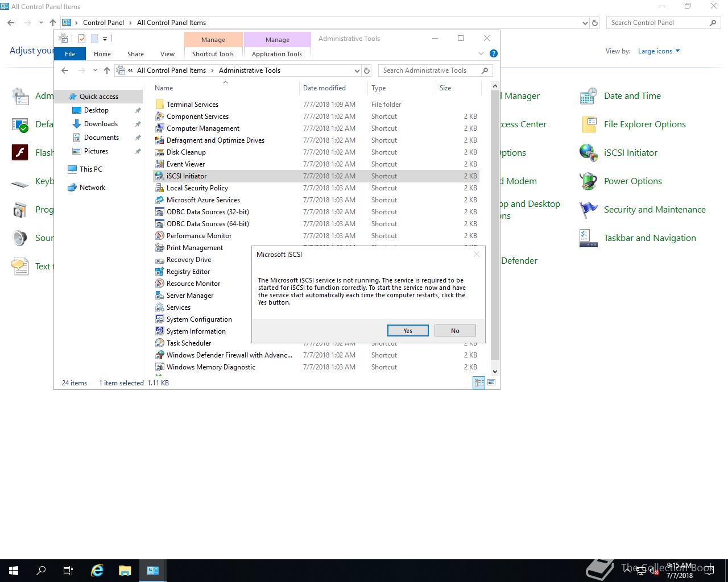Open the Shortcut Tools tab
This screenshot has width=728, height=582.
pyautogui.click(x=213, y=54)
